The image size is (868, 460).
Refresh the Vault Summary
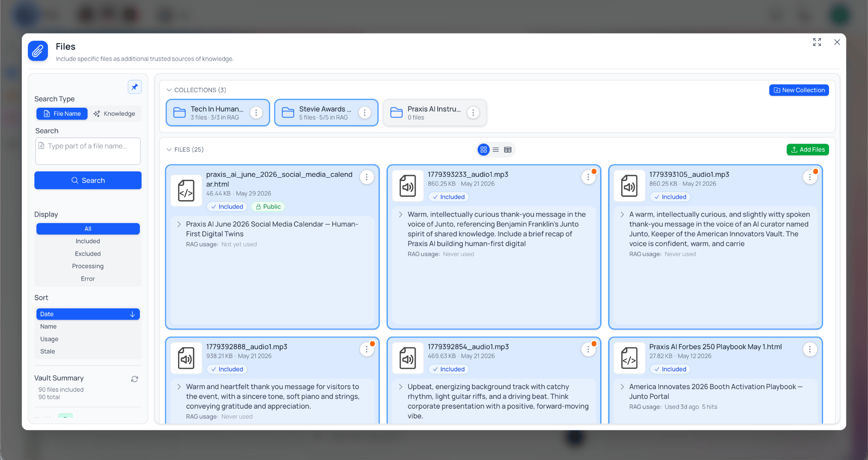pyautogui.click(x=134, y=379)
